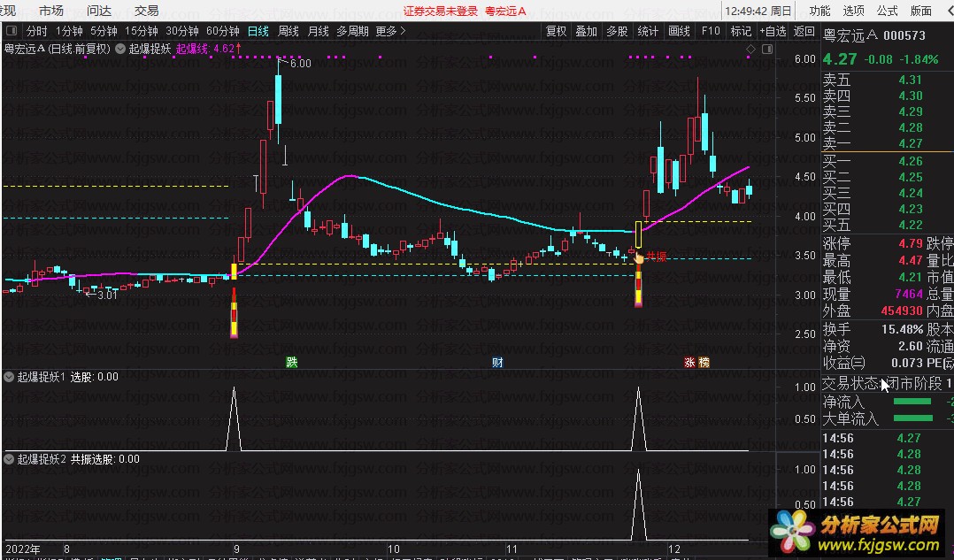Image resolution: width=954 pixels, height=560 pixels.
Task: Activate the 画线 drawing tool
Action: click(x=679, y=30)
